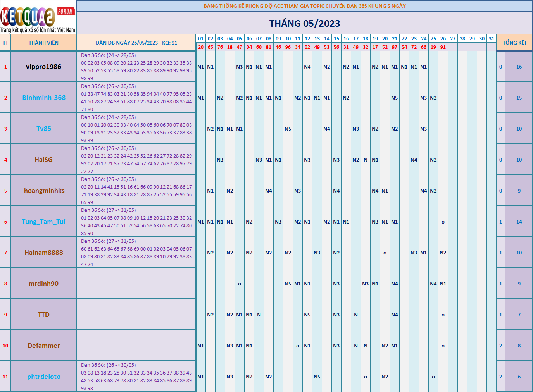Click the 'o' cell in Hainam8888 row
533x392 pixels.
point(385,253)
